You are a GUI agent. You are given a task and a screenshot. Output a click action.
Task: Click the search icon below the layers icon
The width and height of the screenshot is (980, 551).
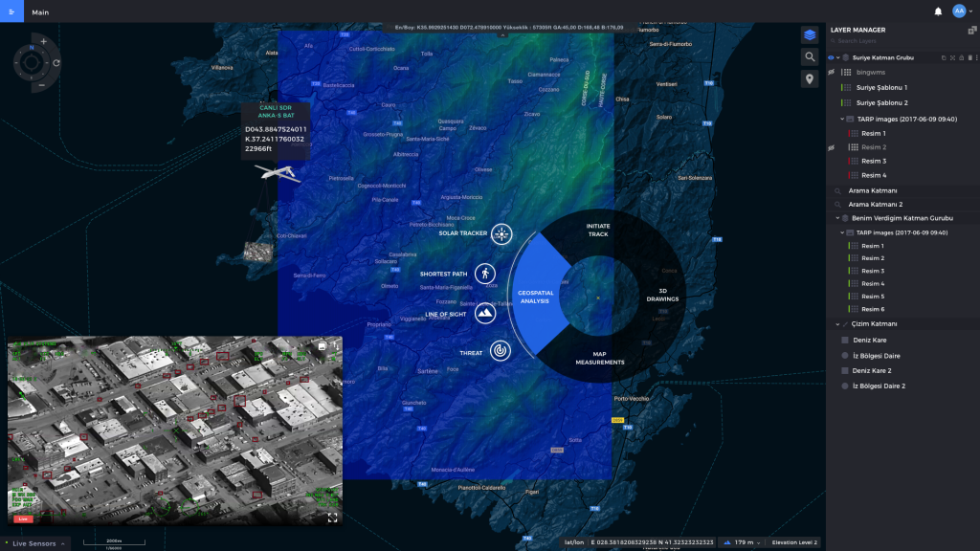(809, 56)
